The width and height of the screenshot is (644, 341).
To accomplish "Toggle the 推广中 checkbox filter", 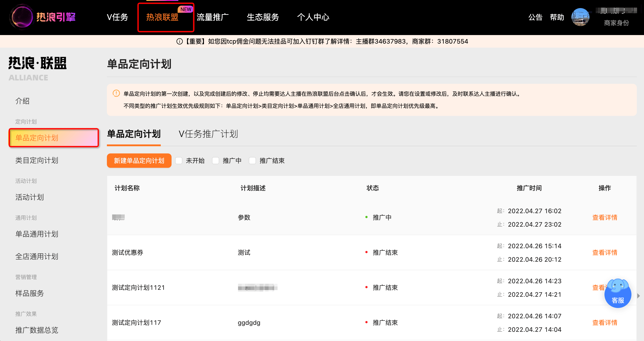I will 215,161.
